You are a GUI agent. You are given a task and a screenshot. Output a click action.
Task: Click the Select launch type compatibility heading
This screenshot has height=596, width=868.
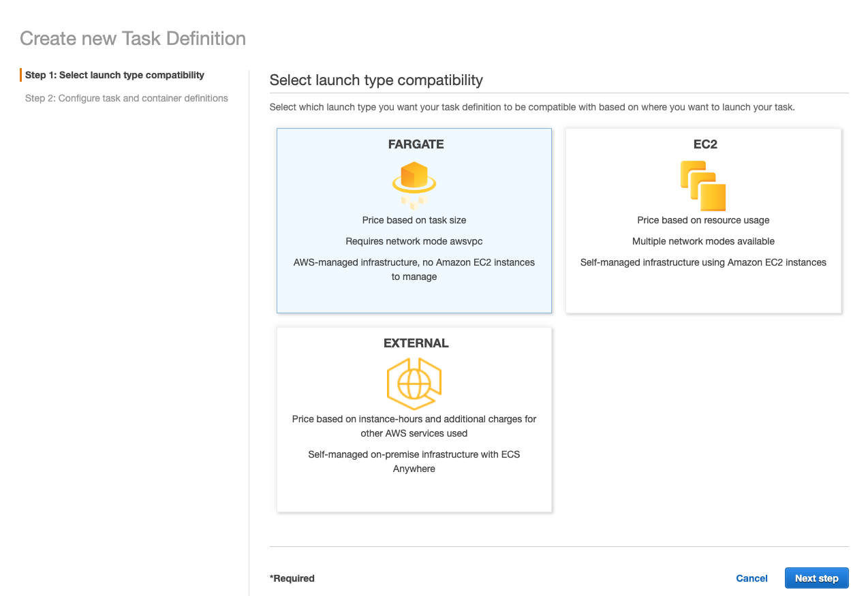pos(376,80)
